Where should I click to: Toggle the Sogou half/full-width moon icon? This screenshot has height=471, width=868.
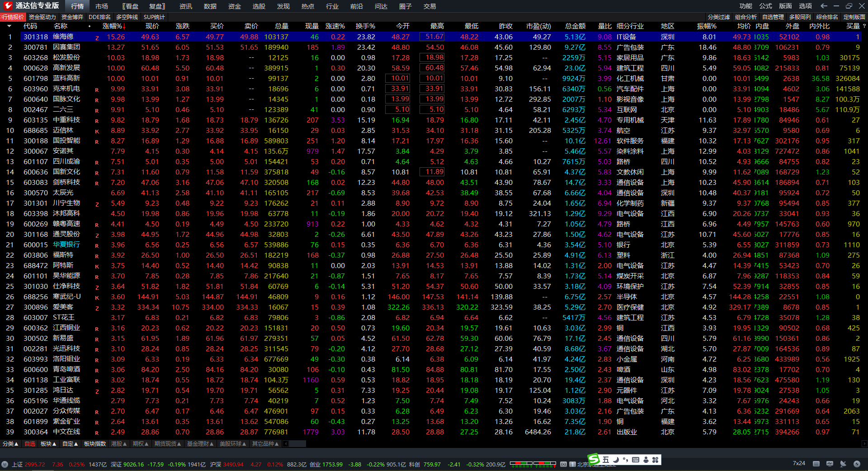coord(616,460)
